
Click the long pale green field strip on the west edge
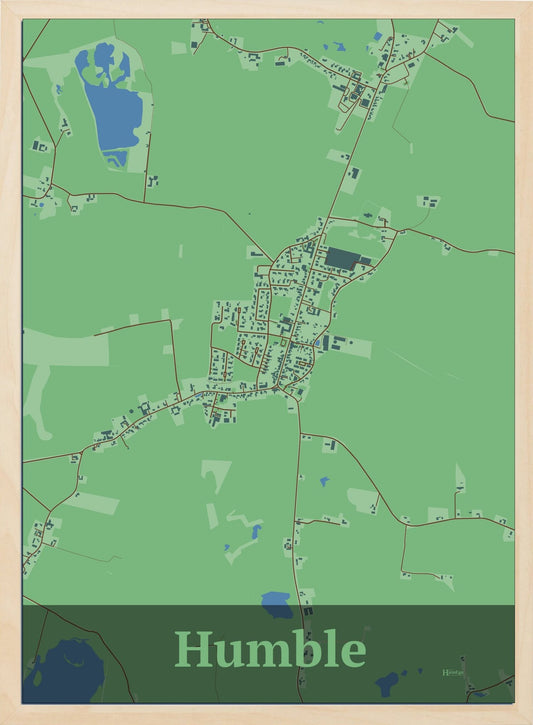(66, 347)
